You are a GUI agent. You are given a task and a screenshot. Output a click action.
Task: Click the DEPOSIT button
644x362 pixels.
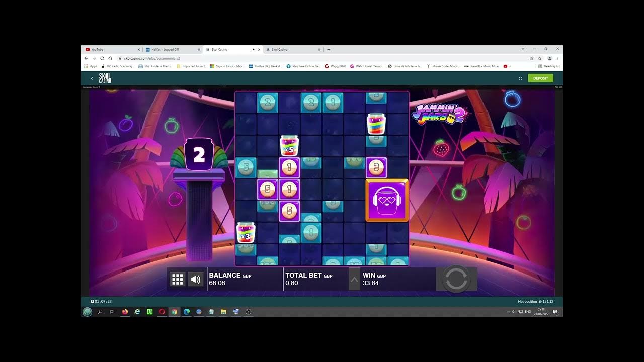[x=540, y=78]
